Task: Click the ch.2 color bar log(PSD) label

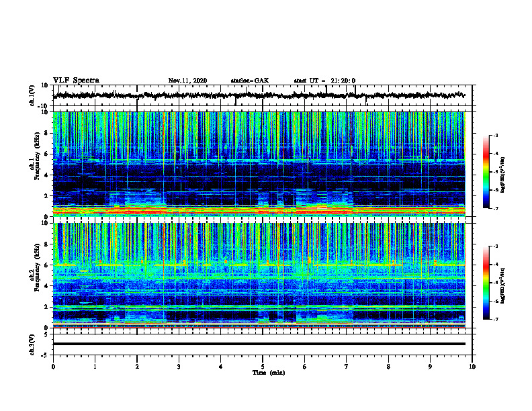Action: pos(503,285)
